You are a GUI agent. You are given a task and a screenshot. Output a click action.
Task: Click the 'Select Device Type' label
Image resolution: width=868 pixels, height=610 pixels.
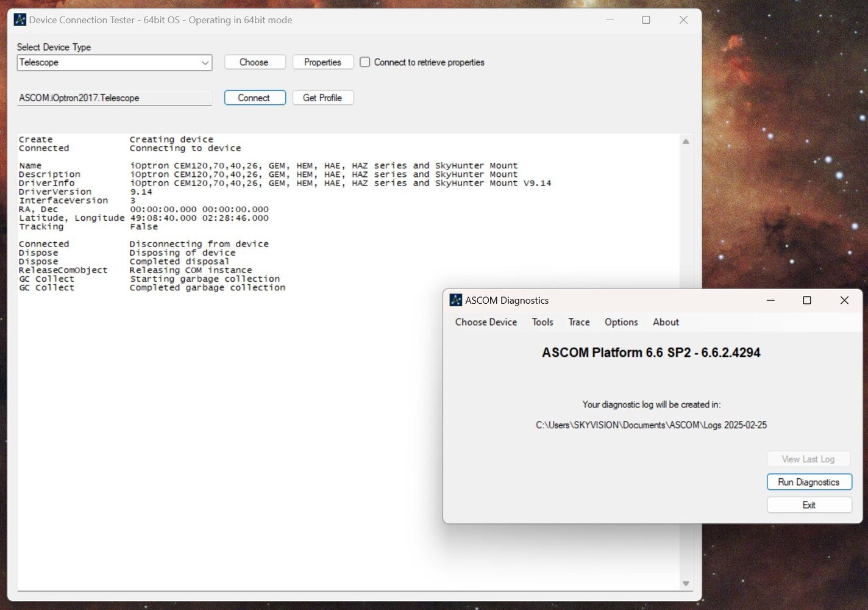[x=54, y=47]
